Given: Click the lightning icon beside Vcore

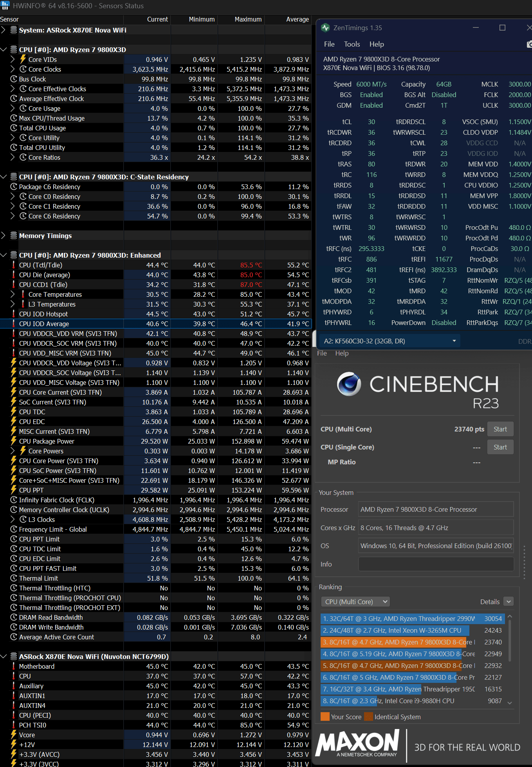Looking at the screenshot, I should pos(14,735).
